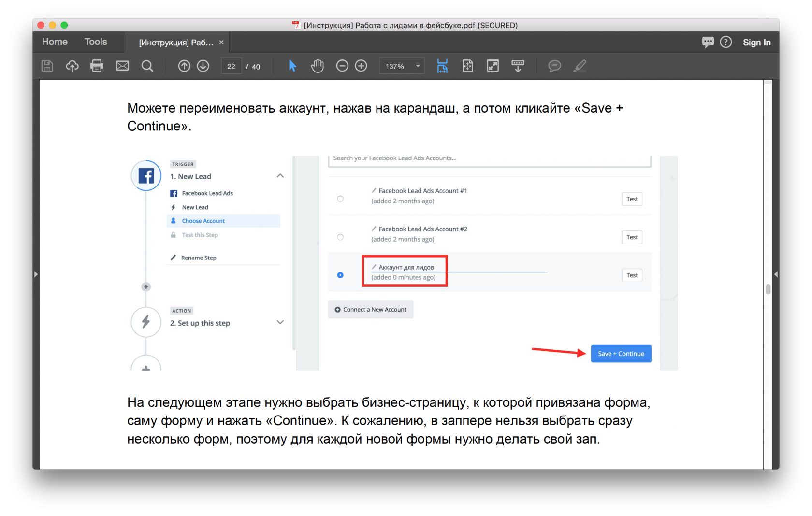
Task: Click Test button for Account #2
Action: point(632,237)
